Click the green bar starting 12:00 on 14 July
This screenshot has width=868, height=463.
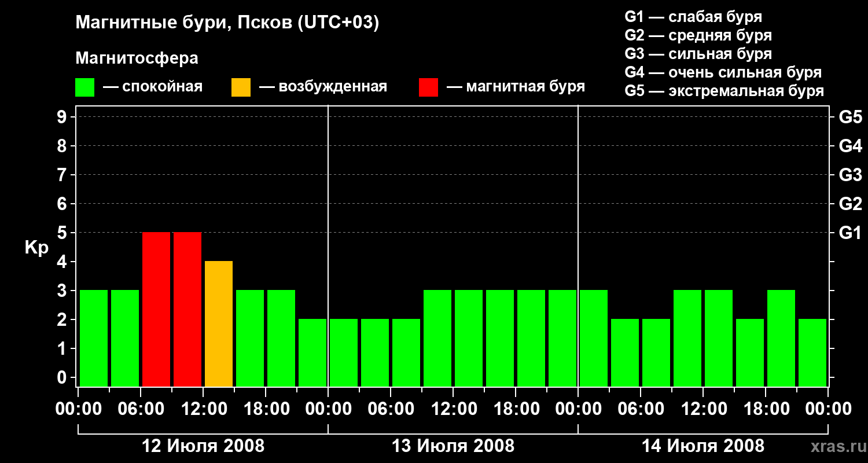click(x=719, y=338)
